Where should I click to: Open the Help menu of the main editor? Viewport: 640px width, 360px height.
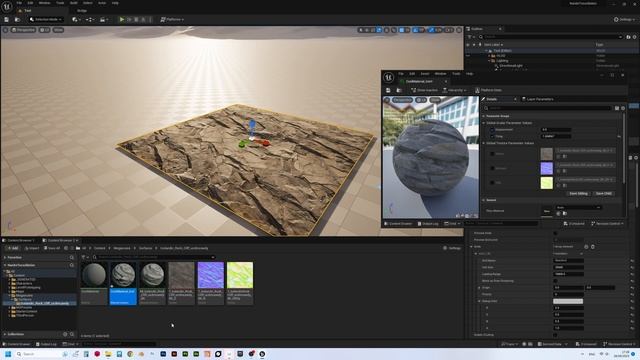115,3
